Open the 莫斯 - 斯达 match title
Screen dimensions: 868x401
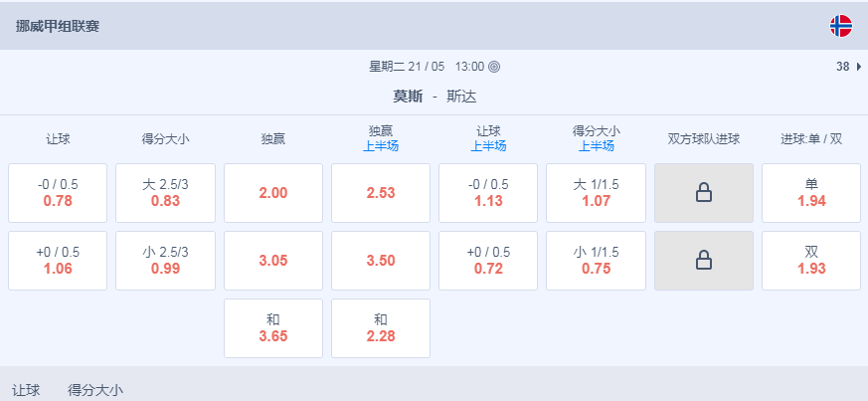pyautogui.click(x=434, y=97)
